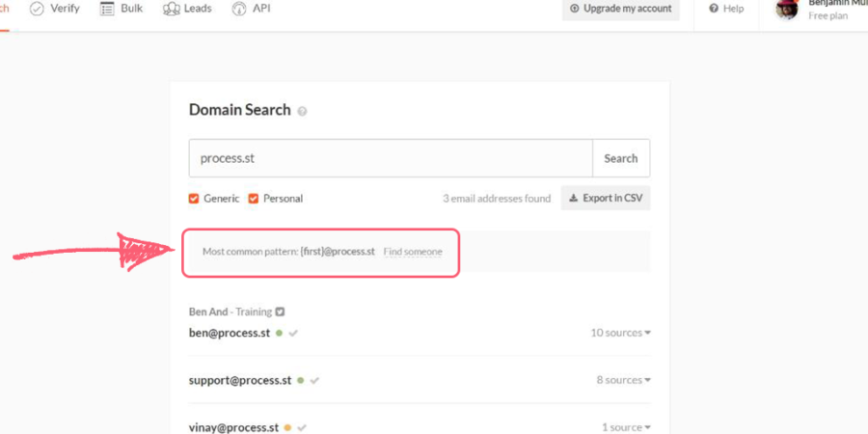Click the Find someone link
This screenshot has width=868, height=434.
[x=413, y=252]
